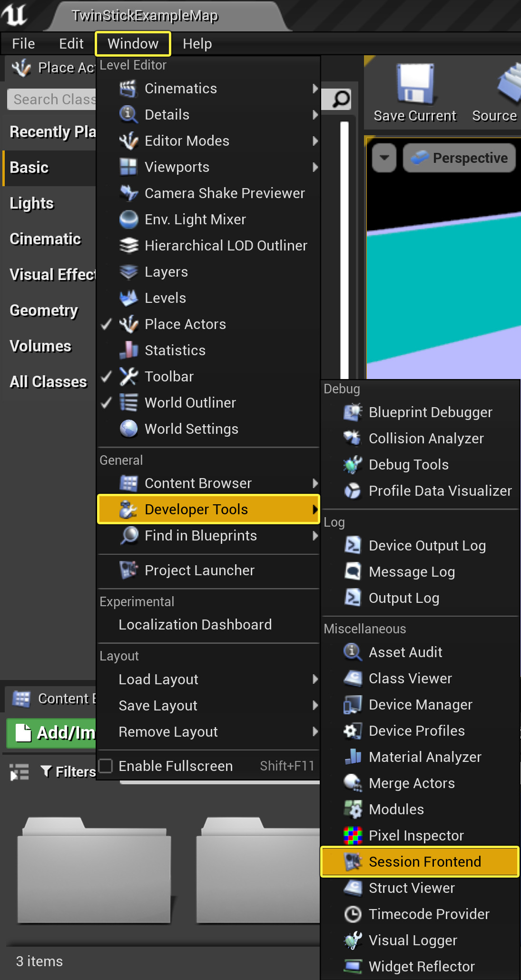Click the Levels icon in menu

[128, 298]
